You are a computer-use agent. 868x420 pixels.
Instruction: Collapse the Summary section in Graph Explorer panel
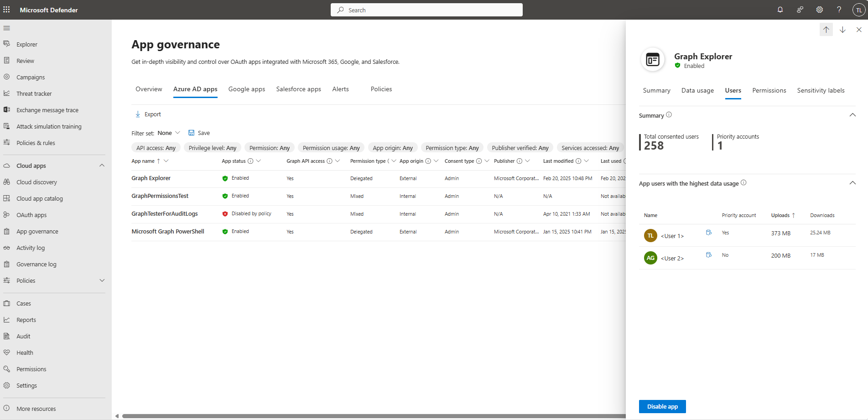tap(852, 115)
